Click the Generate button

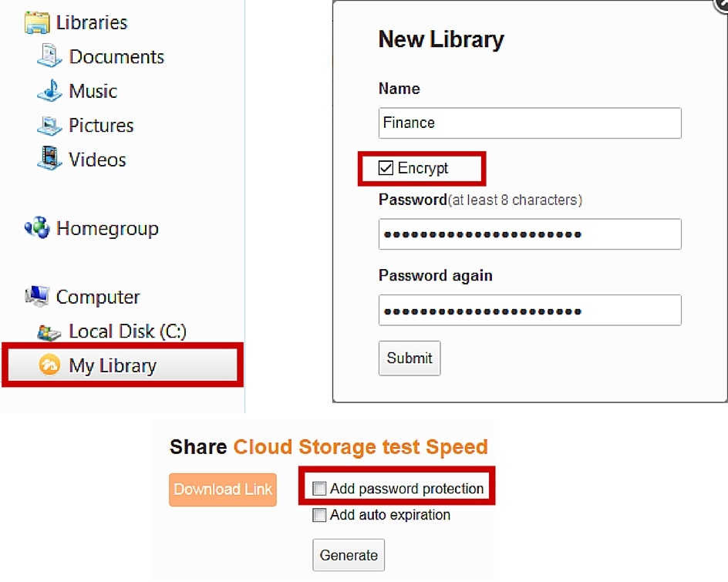pyautogui.click(x=348, y=555)
